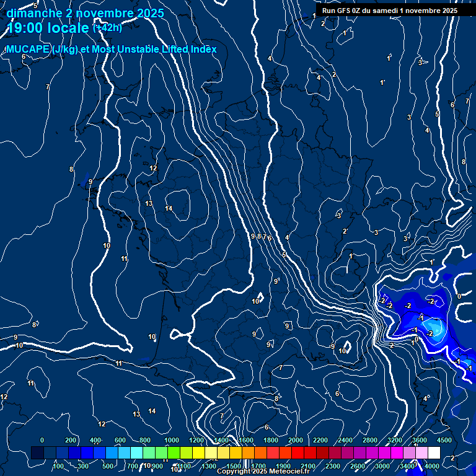The width and height of the screenshot is (476, 476).
Task: Click the '500' legend scale label
Action: (107, 466)
